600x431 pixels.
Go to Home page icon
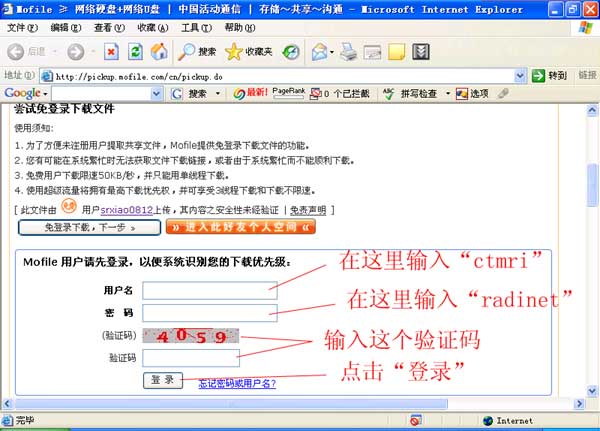(x=159, y=51)
